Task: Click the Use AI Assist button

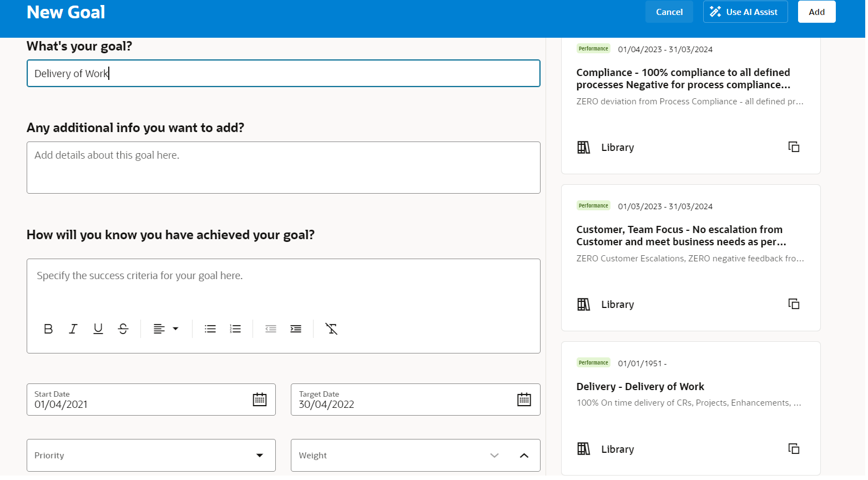Action: pyautogui.click(x=745, y=12)
